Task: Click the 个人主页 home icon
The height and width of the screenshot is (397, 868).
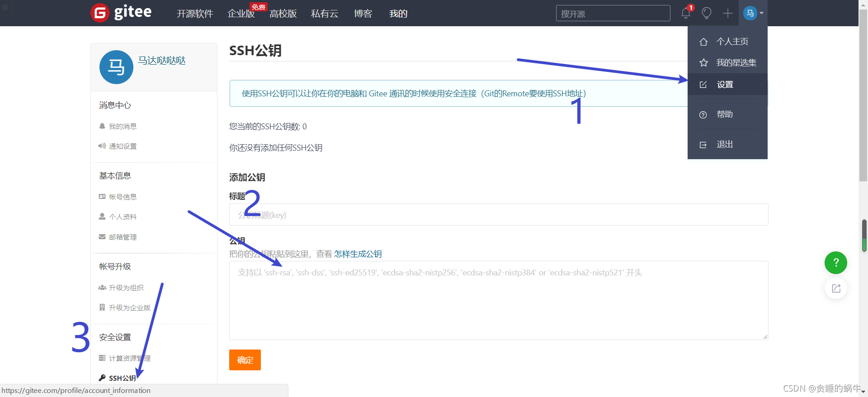Action: pos(703,42)
